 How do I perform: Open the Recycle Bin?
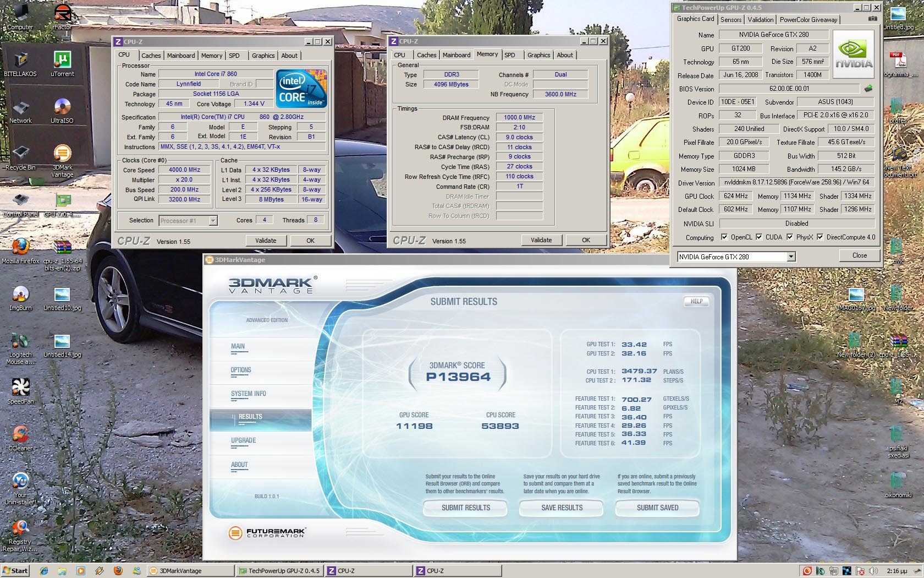20,159
